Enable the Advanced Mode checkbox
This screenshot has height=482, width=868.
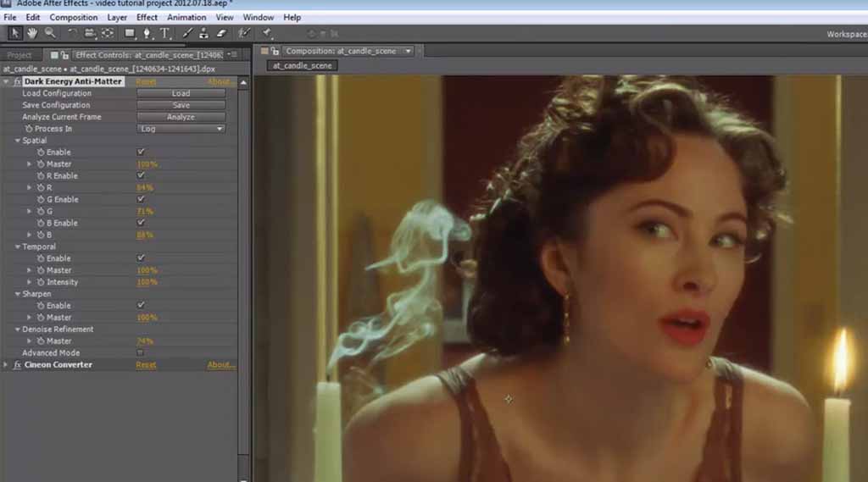click(x=141, y=352)
